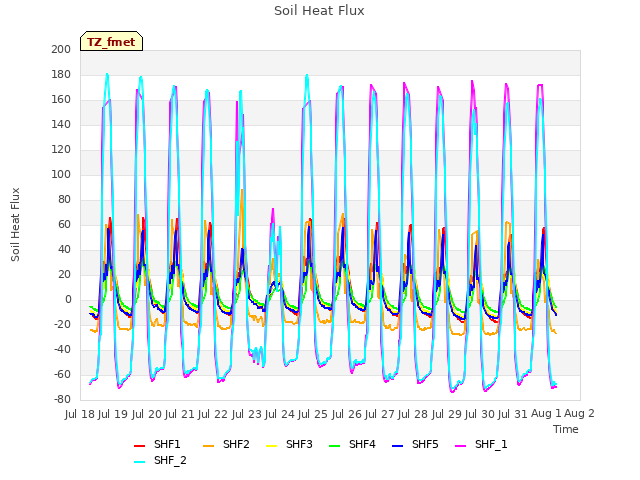
Task: Click the Jul 21 x-axis tick label
Action: pos(180,414)
